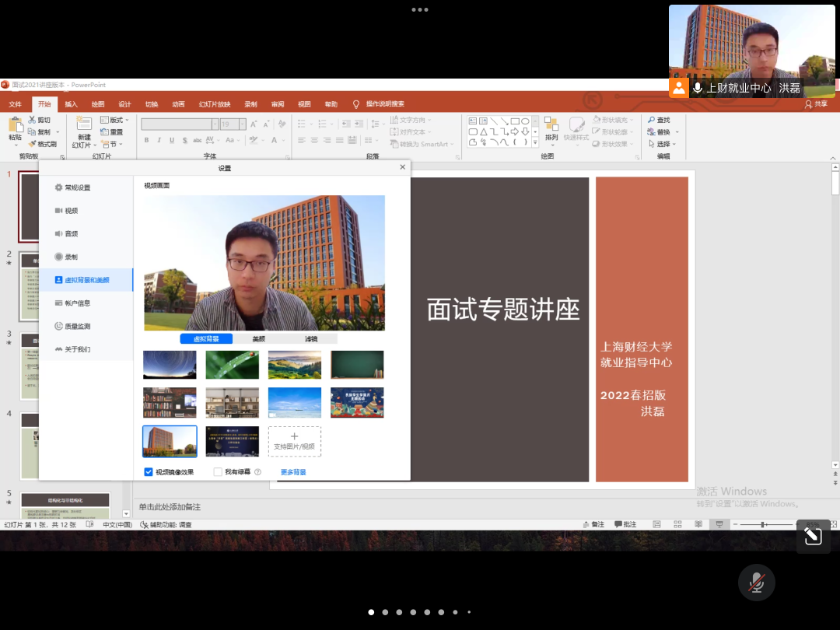Click the annotation pen icon at bottom right

[813, 536]
